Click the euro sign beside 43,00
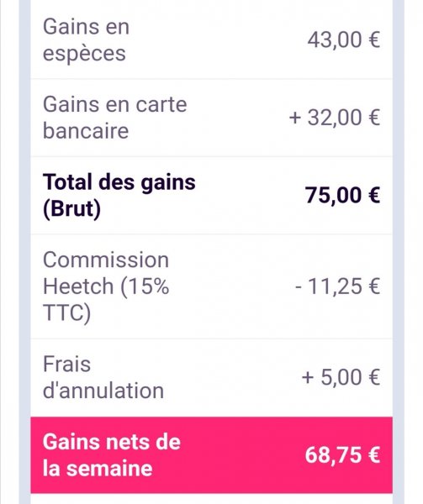Image resolution: width=423 pixels, height=504 pixels. click(373, 39)
